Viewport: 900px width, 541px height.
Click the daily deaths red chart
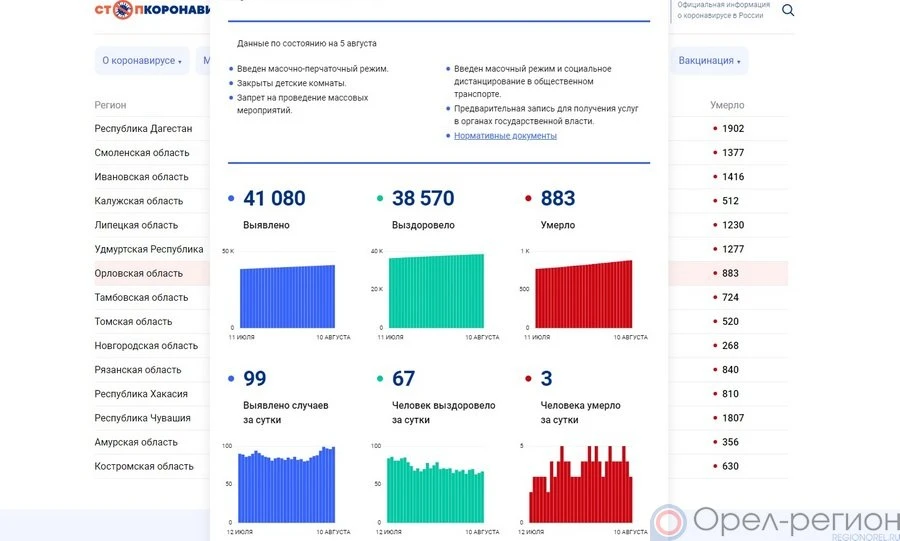click(581, 485)
